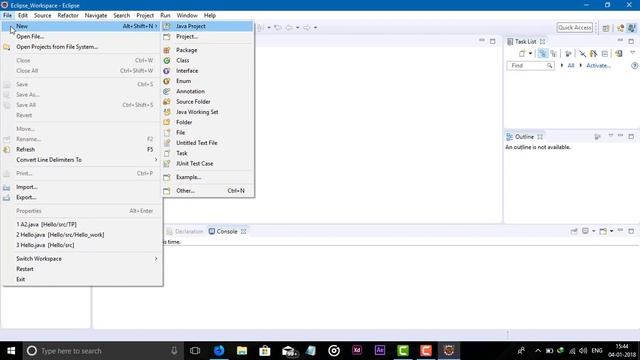Click the Project... entry icon

[167, 37]
